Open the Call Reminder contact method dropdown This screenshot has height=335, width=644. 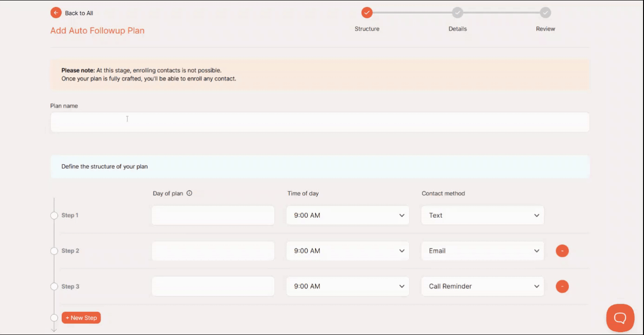pyautogui.click(x=482, y=286)
